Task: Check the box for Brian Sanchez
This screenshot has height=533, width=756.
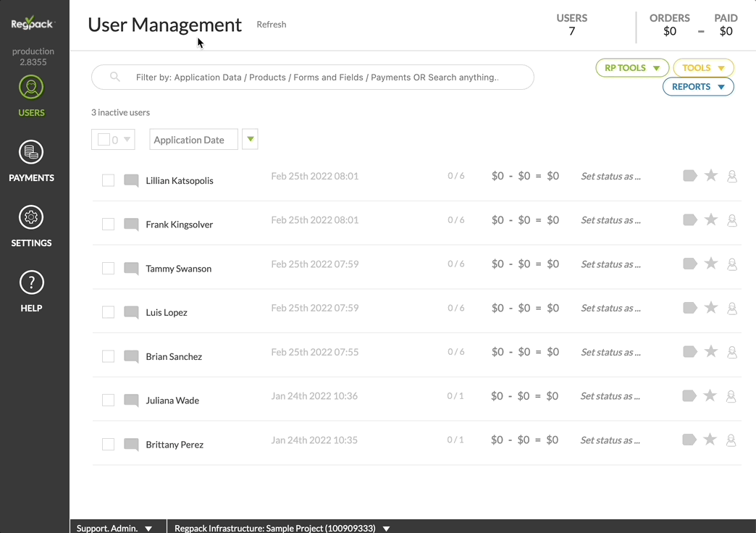Action: click(108, 356)
